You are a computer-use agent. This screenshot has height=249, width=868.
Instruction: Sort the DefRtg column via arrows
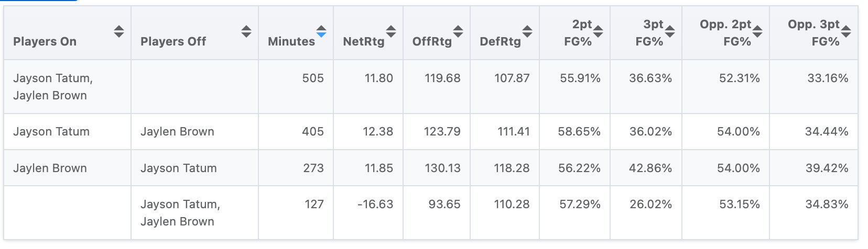pos(527,31)
